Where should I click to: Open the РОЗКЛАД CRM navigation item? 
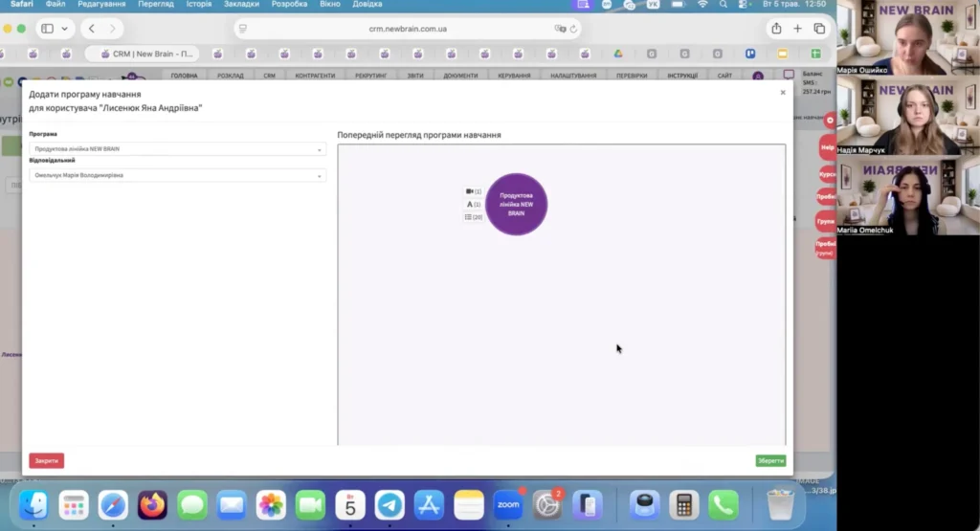click(230, 76)
